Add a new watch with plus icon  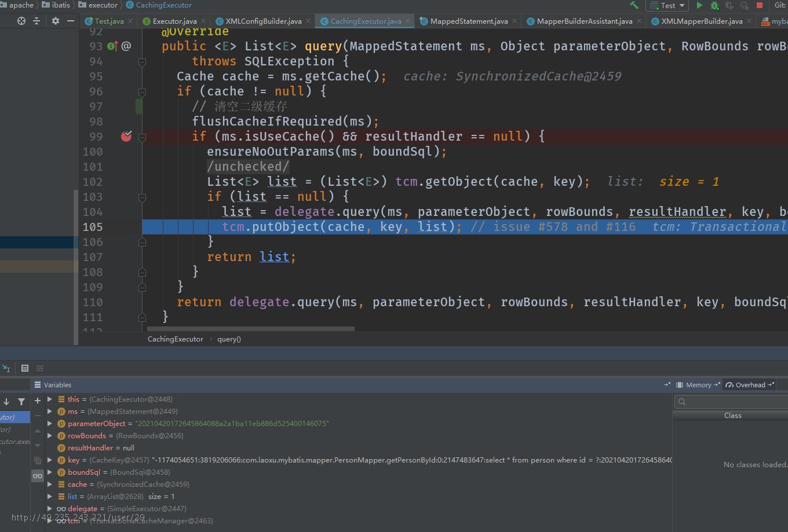38,401
